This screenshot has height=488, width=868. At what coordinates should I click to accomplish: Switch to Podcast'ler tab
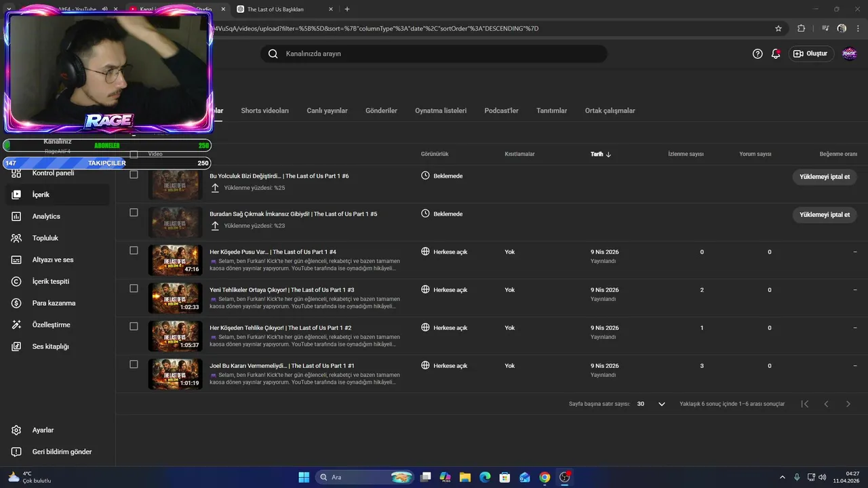click(501, 110)
